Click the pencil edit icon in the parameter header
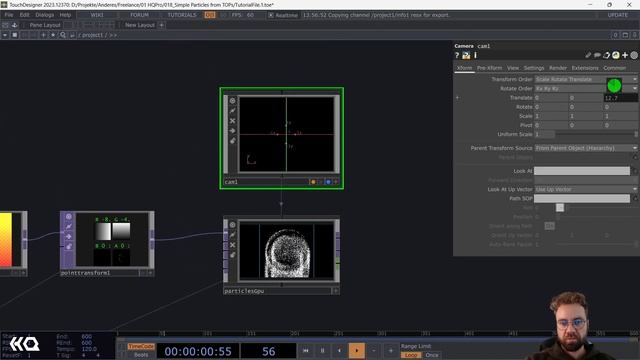The height and width of the screenshot is (360, 640). pyautogui.click(x=588, y=55)
